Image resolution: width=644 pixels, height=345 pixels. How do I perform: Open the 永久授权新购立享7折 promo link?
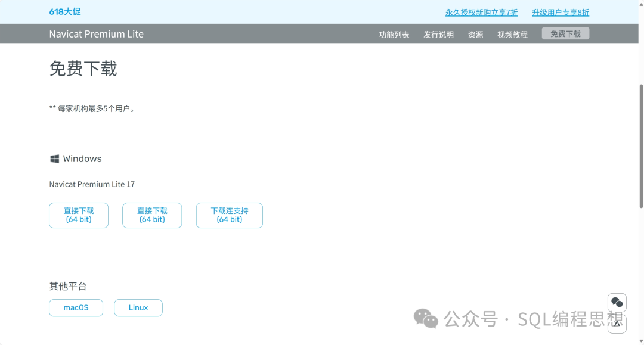coord(481,13)
